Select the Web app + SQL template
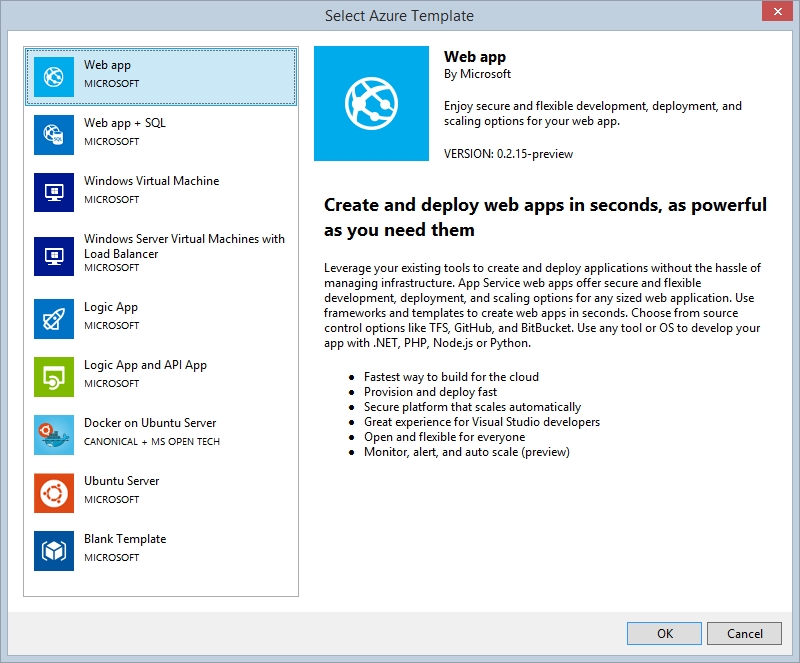The height and width of the screenshot is (663, 800). tap(161, 135)
